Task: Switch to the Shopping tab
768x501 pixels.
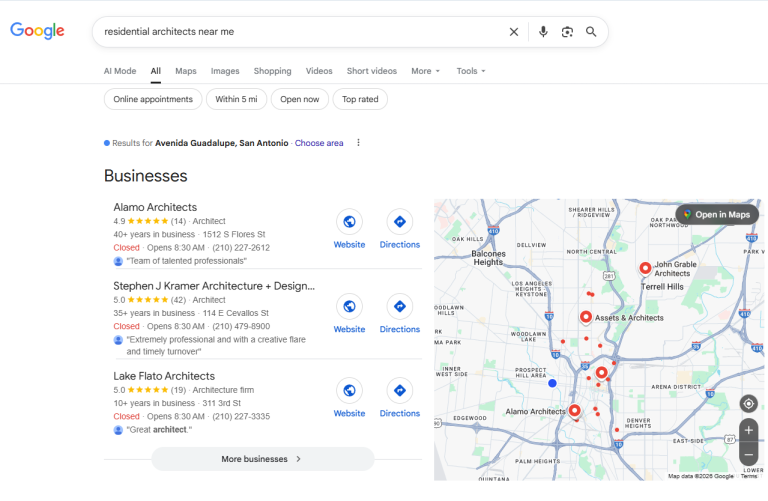Action: pos(272,71)
